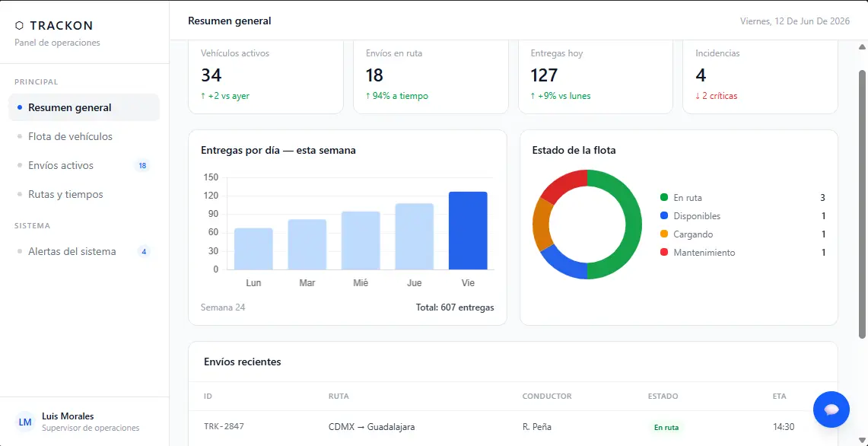Image resolution: width=868 pixels, height=446 pixels.
Task: Click the ID column header
Action: click(208, 396)
